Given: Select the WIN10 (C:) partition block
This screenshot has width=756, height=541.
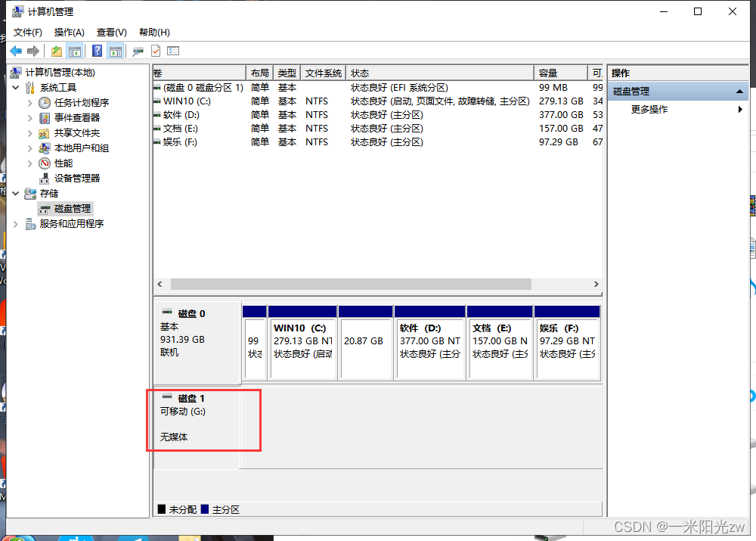Looking at the screenshot, I should coord(302,343).
